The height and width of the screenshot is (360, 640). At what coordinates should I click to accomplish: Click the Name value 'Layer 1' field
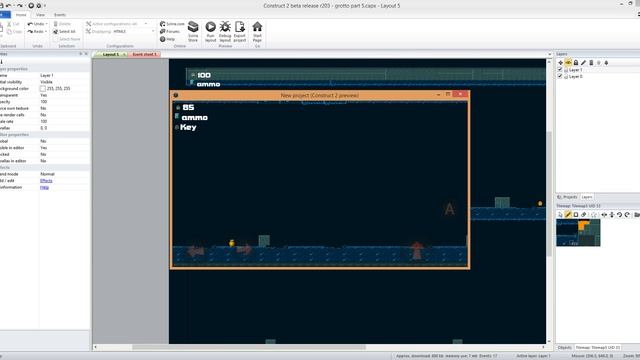coord(64,76)
